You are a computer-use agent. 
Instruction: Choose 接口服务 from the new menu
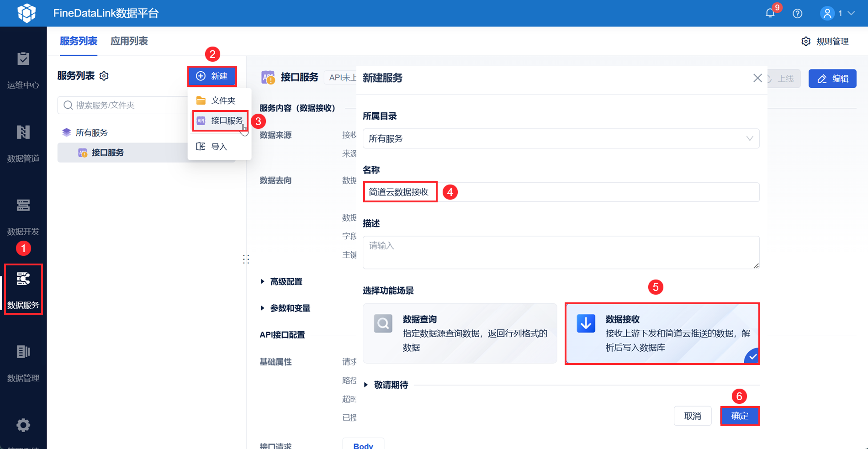click(220, 121)
